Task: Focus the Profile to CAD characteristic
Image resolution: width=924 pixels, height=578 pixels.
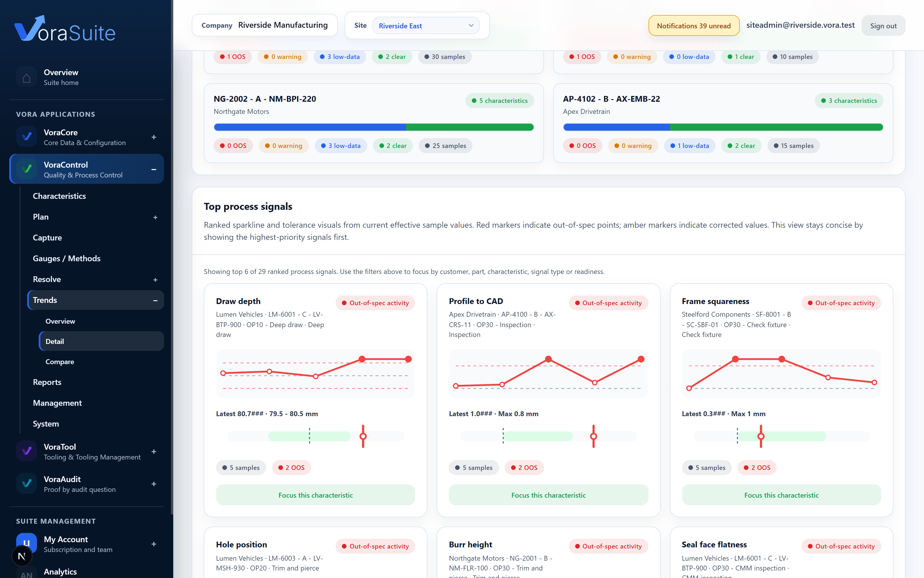Action: (x=548, y=495)
